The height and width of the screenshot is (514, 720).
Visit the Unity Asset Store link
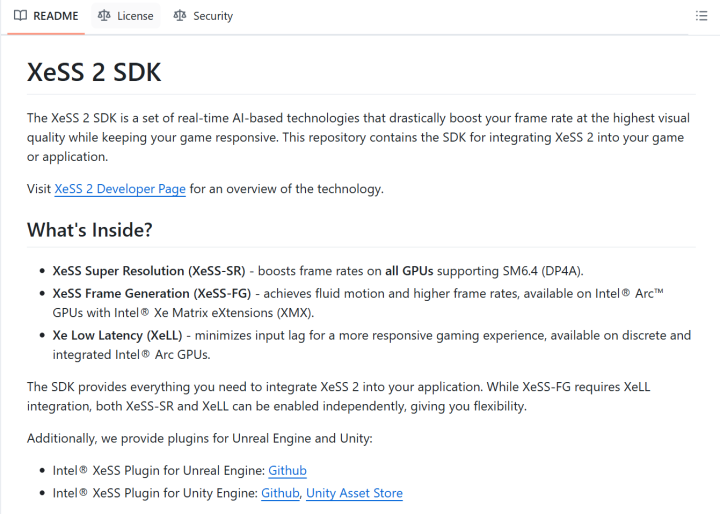[x=354, y=493]
